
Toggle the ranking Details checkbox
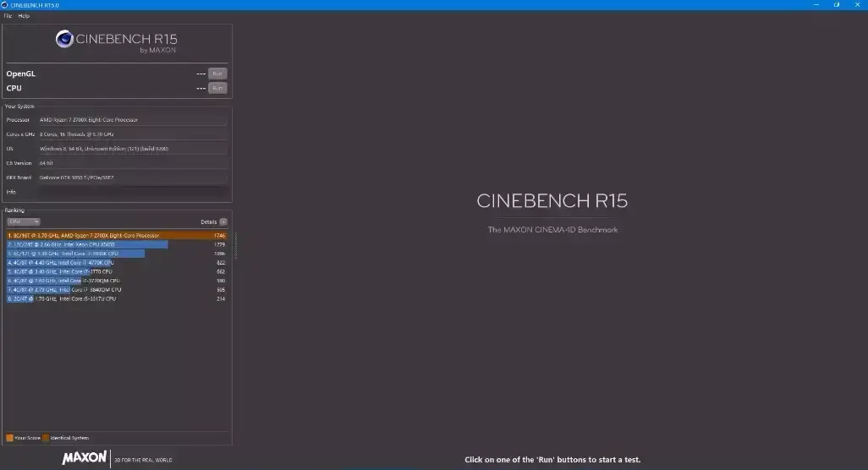pyautogui.click(x=223, y=221)
